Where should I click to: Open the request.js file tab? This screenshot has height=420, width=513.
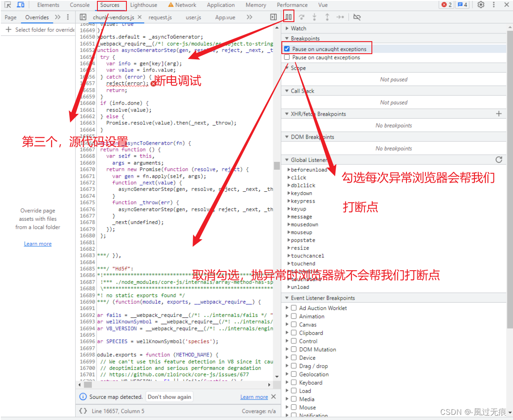point(160,17)
